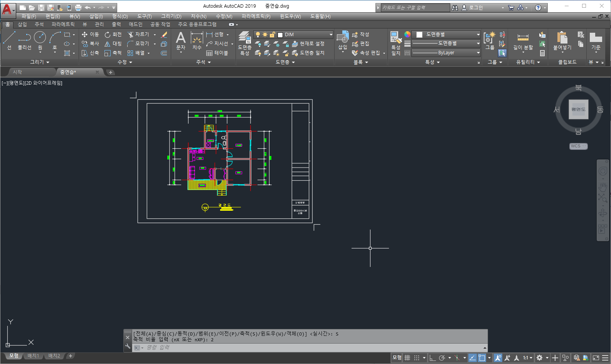Click the keyword search field
The height and width of the screenshot is (364, 611).
(x=415, y=7)
